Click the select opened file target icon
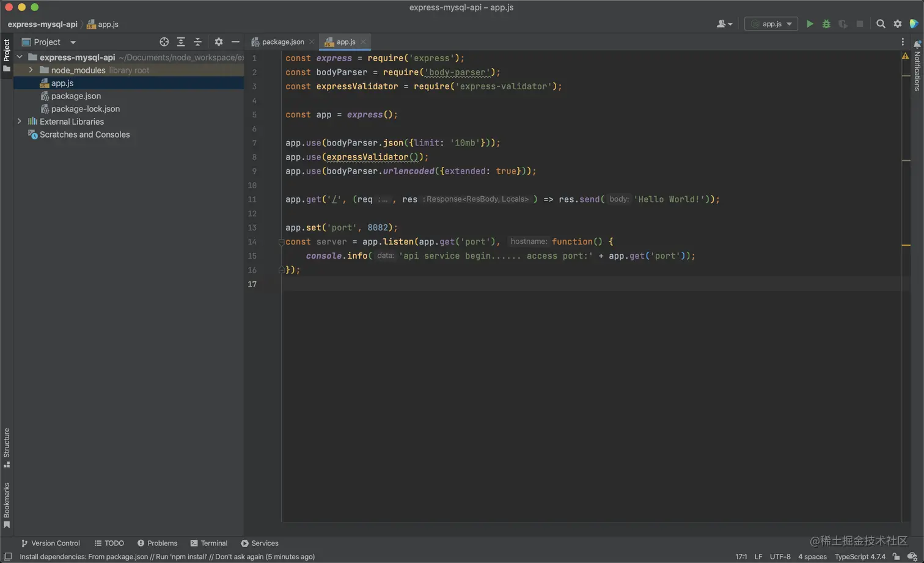924x563 pixels. (x=164, y=42)
